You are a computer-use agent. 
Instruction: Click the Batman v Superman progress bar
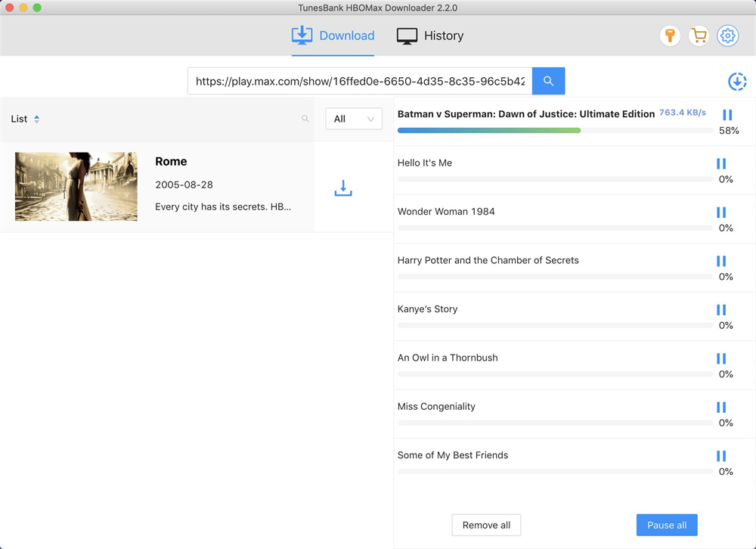click(x=555, y=130)
